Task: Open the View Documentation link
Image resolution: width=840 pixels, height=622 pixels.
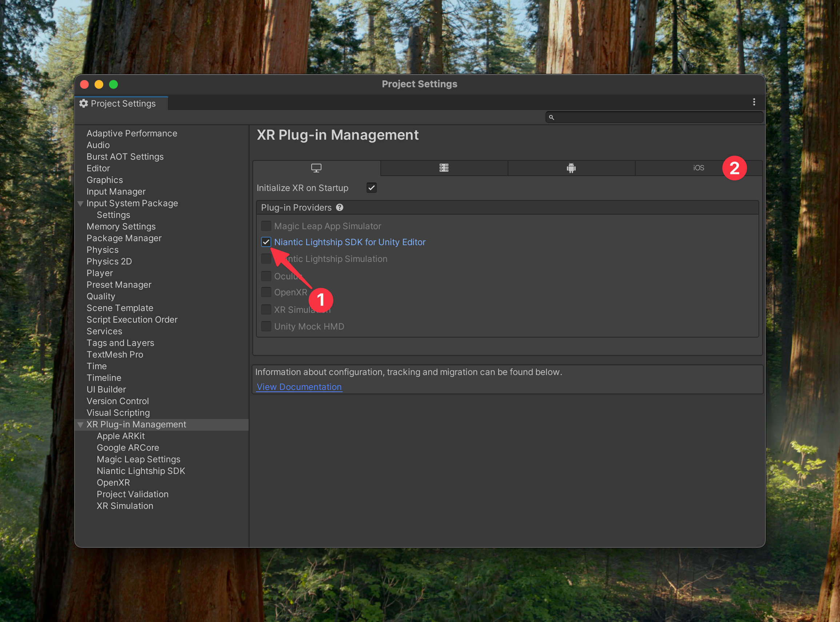Action: (299, 387)
